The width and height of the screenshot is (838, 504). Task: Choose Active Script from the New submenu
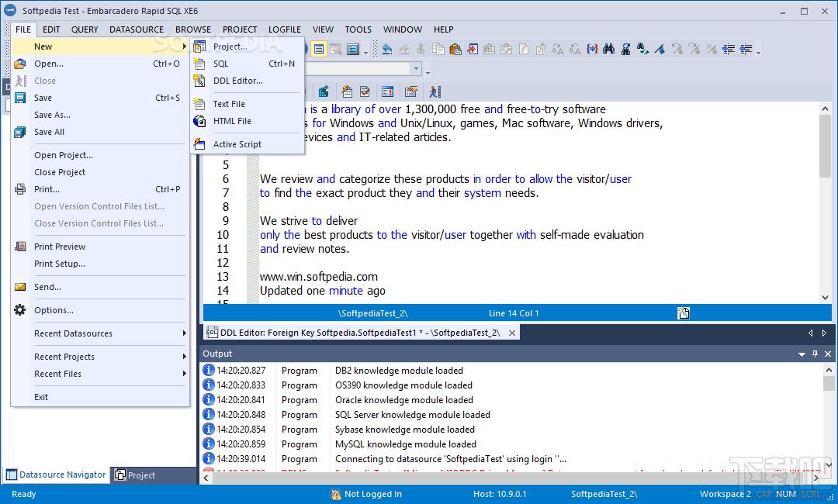(248, 144)
